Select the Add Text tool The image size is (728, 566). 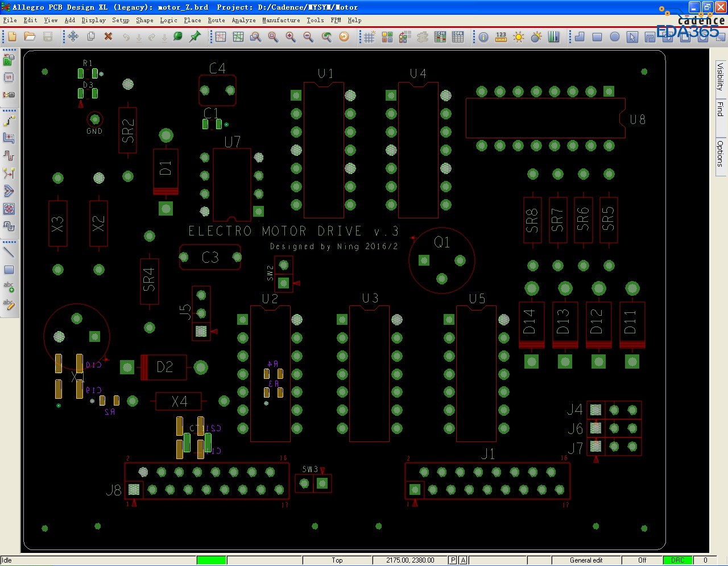[9, 287]
